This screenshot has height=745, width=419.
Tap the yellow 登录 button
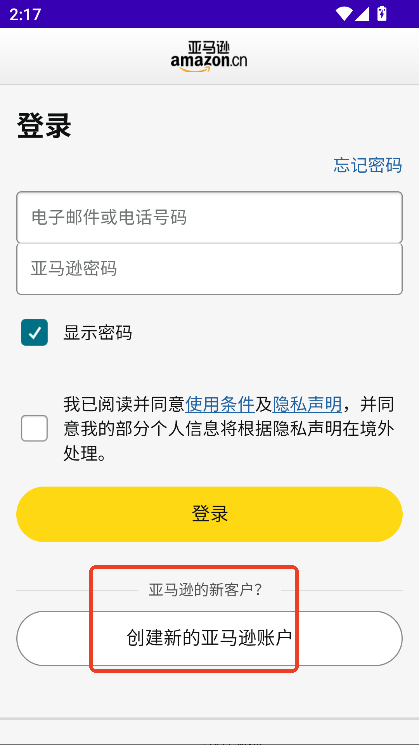[210, 514]
